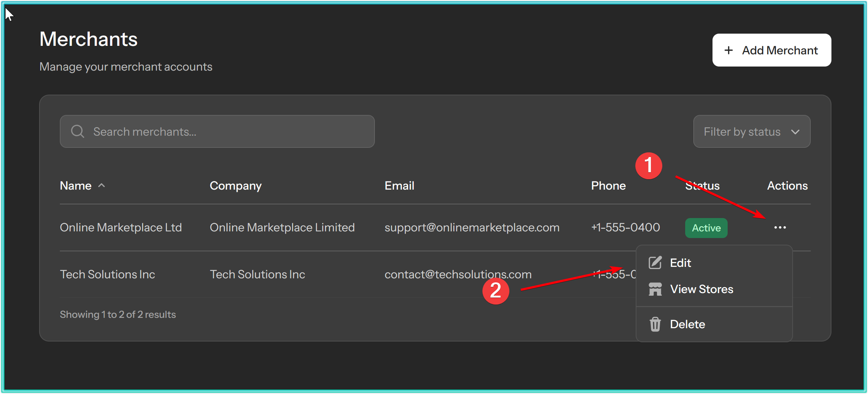
Task: Click the Online Marketplace Ltd merchant name
Action: [x=121, y=227]
